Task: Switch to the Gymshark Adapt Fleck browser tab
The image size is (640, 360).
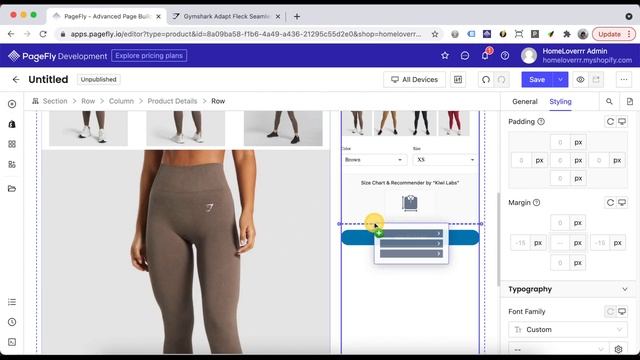Action: pyautogui.click(x=227, y=16)
